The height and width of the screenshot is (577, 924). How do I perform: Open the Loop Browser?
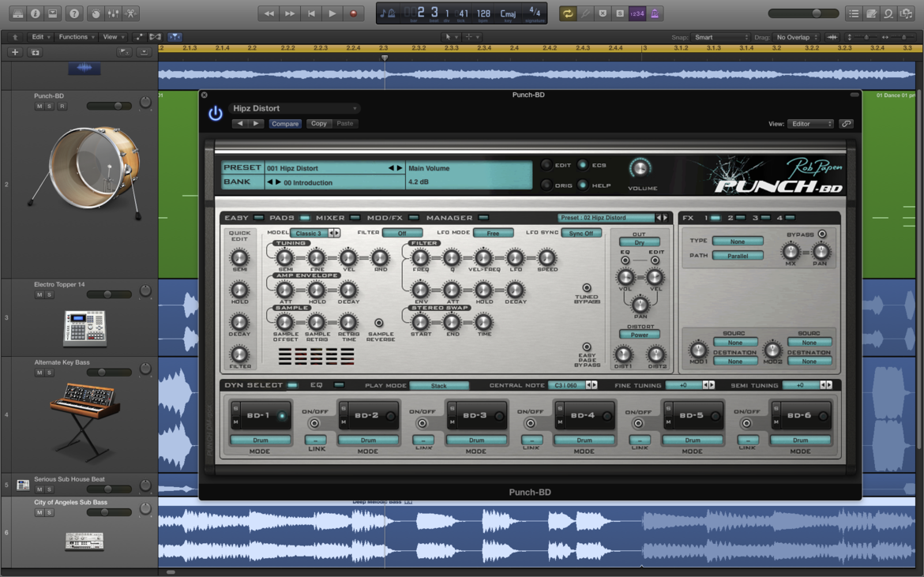[888, 13]
